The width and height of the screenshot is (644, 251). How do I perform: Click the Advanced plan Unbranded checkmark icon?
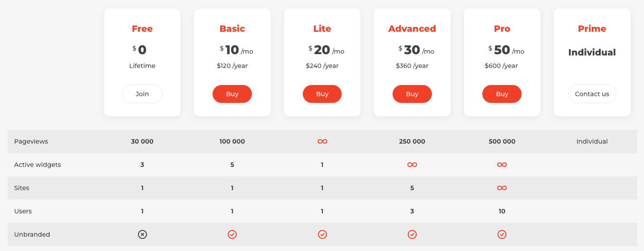[x=412, y=234]
